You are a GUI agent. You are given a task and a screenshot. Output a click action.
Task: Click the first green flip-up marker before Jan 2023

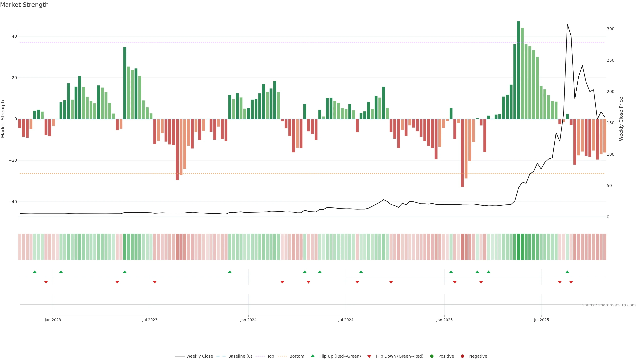(35, 272)
